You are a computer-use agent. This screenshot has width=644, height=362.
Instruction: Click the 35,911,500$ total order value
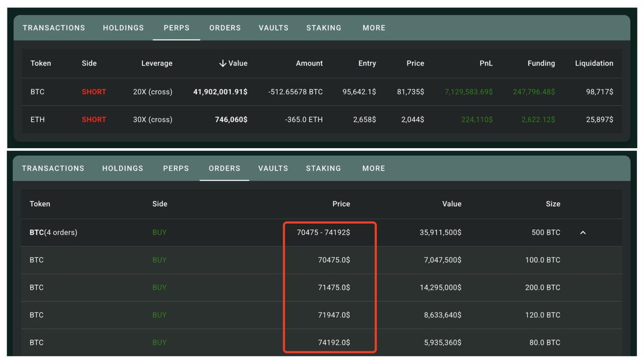441,233
